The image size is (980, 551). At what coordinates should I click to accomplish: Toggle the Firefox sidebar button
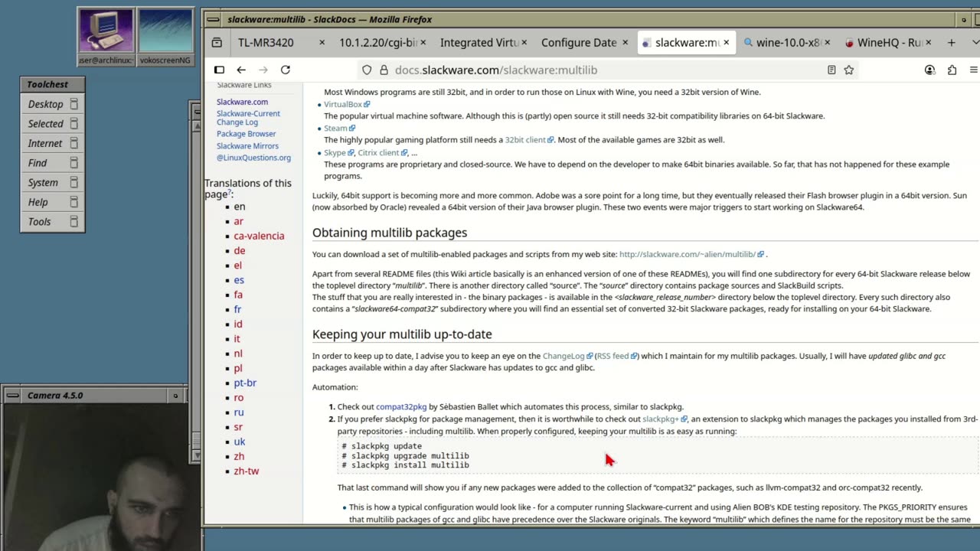tap(219, 70)
